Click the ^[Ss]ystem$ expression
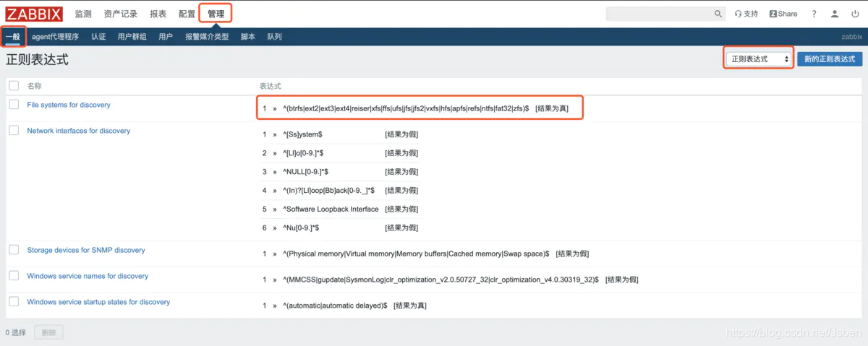Viewport: 868px width, 346px height. click(302, 134)
